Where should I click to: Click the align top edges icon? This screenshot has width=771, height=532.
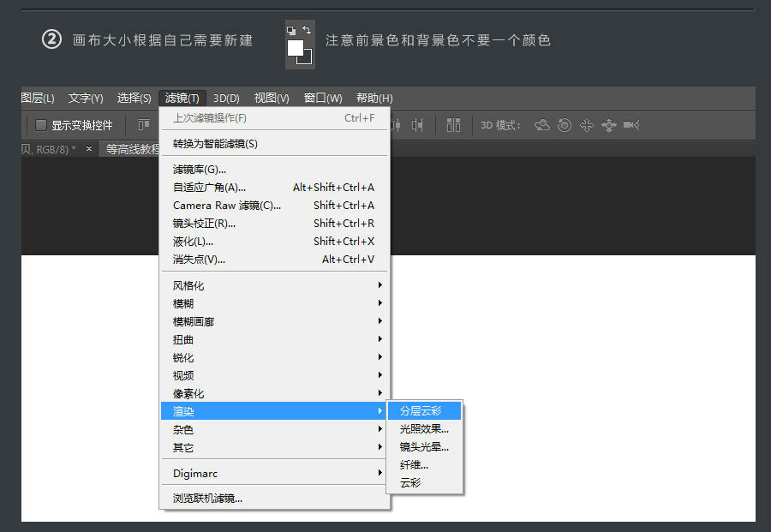(x=144, y=125)
